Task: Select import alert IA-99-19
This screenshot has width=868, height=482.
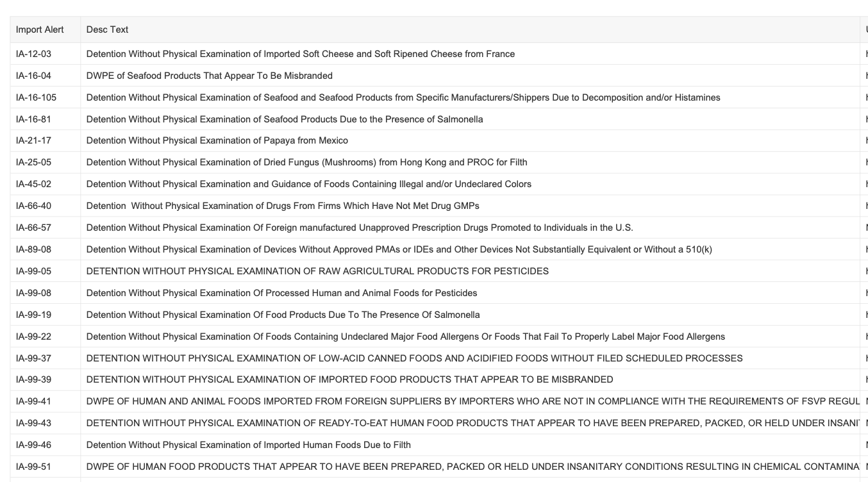Action: click(33, 315)
